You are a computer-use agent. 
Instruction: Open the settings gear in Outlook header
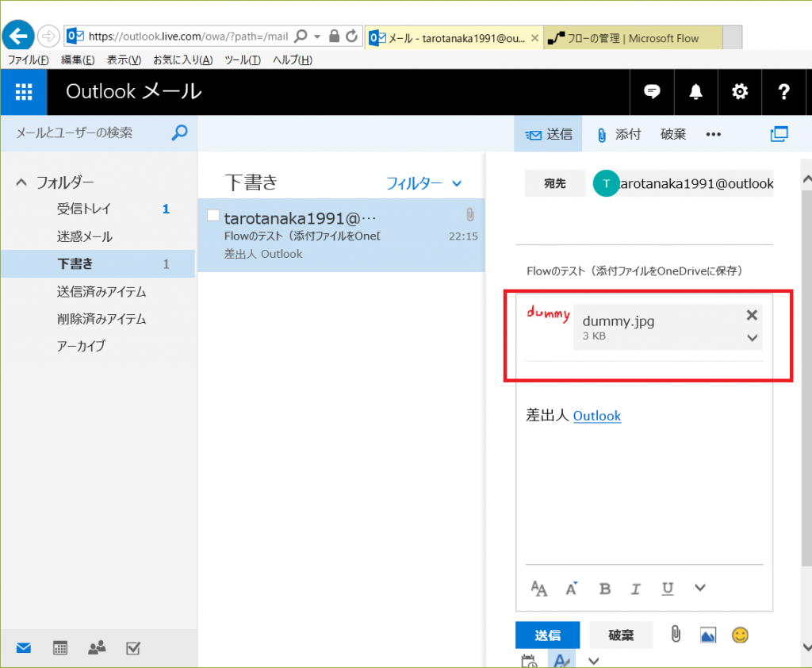pos(740,92)
